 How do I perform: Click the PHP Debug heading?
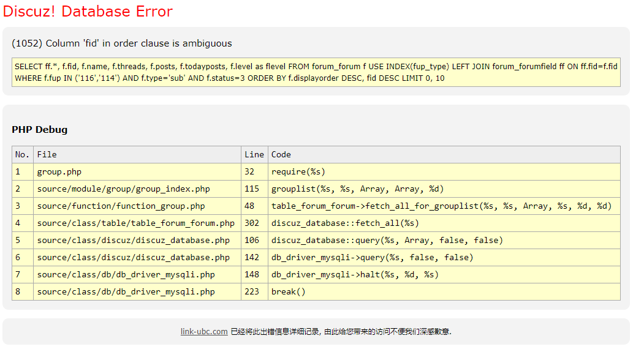[40, 130]
